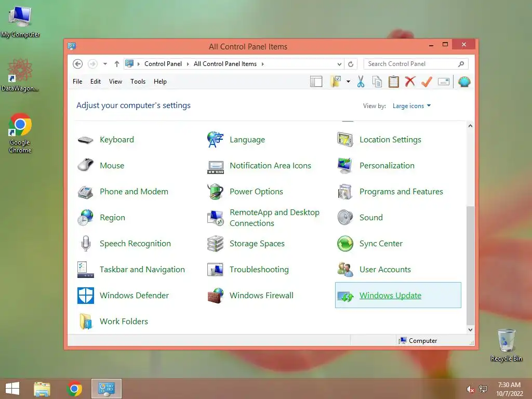Viewport: 532px width, 399px height.
Task: Open File Explorer from the taskbar
Action: point(42,389)
